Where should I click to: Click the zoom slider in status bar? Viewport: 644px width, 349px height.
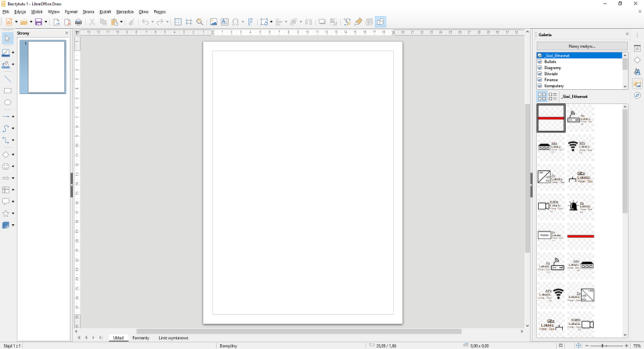603,345
